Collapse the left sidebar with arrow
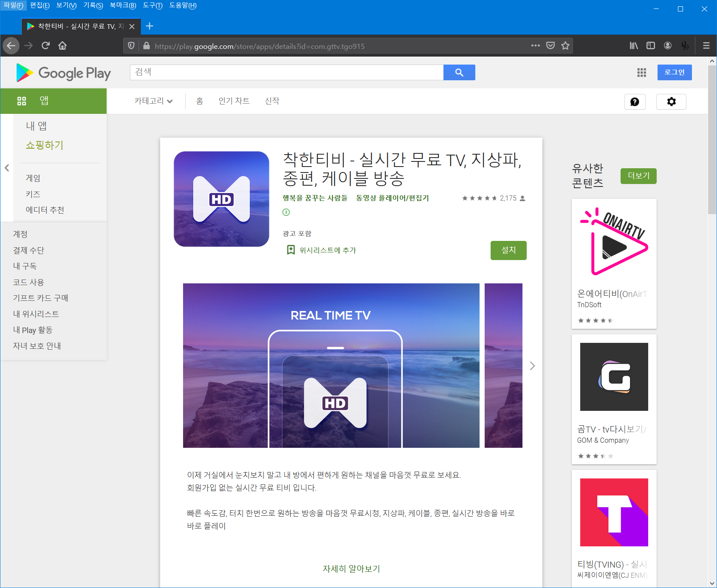The image size is (717, 588). [7, 168]
